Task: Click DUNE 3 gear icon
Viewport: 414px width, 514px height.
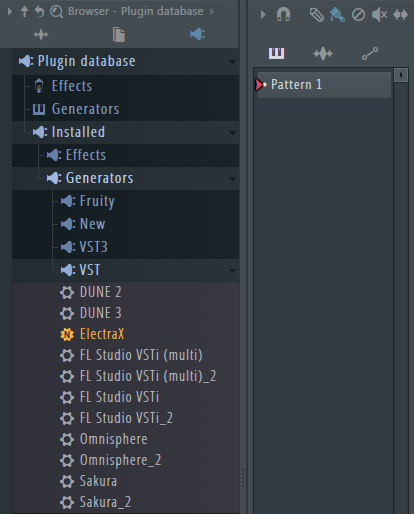Action: pyautogui.click(x=67, y=314)
